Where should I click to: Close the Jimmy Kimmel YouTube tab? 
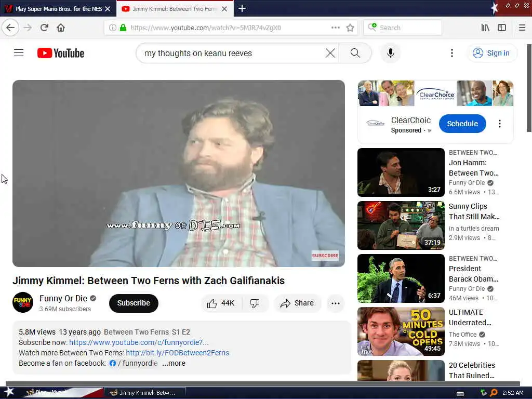click(224, 9)
